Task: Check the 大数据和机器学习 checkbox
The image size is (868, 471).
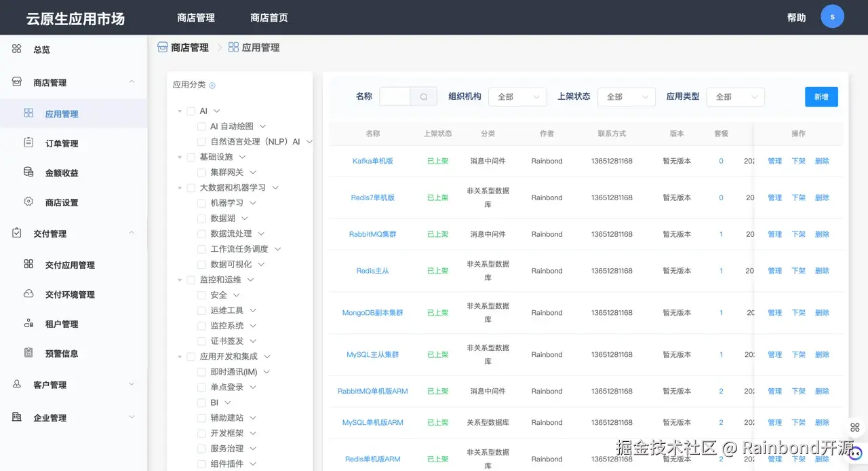Action: (x=191, y=188)
